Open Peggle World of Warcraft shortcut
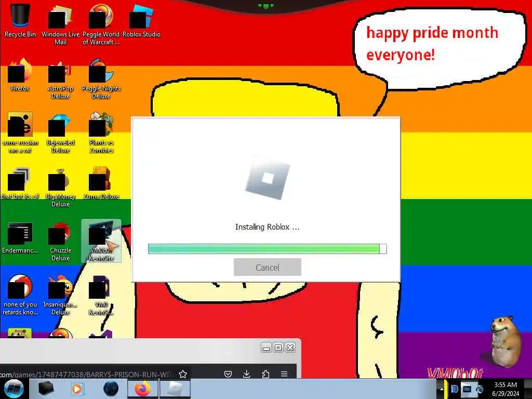Screen dimensions: 532x399 (x=101, y=24)
